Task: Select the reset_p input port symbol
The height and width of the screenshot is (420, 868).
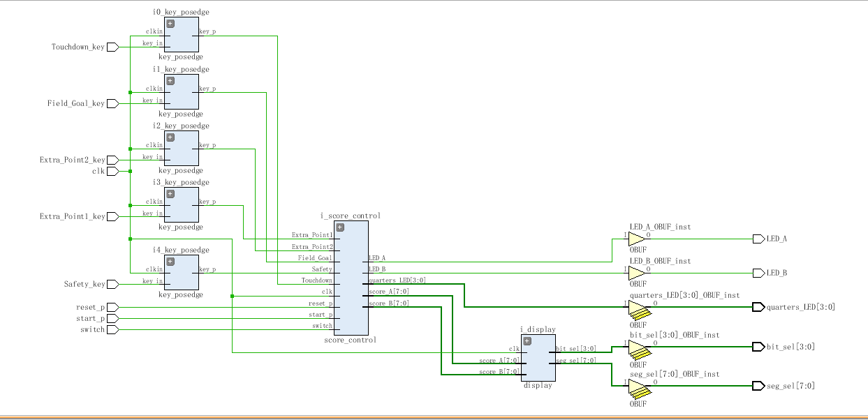Action: pos(112,307)
